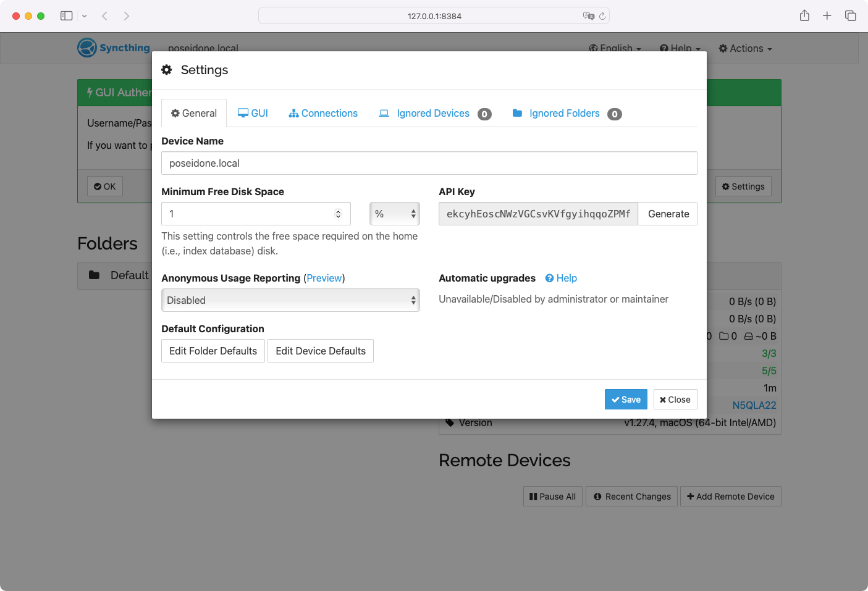
Task: Click the translate icon in address bar
Action: click(x=588, y=16)
